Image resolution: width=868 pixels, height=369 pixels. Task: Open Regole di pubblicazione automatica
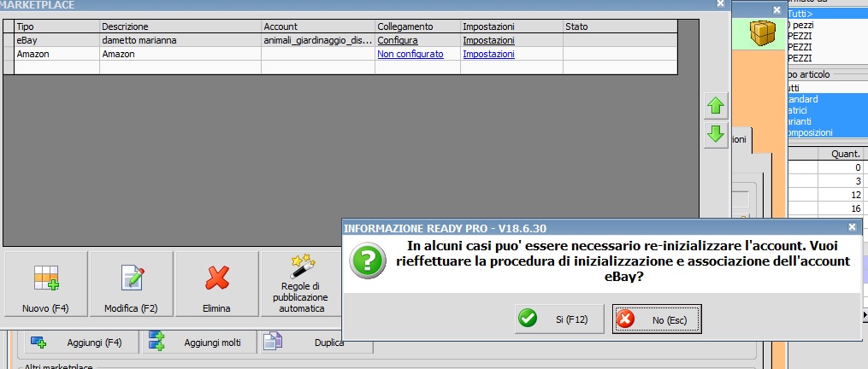[x=302, y=284]
